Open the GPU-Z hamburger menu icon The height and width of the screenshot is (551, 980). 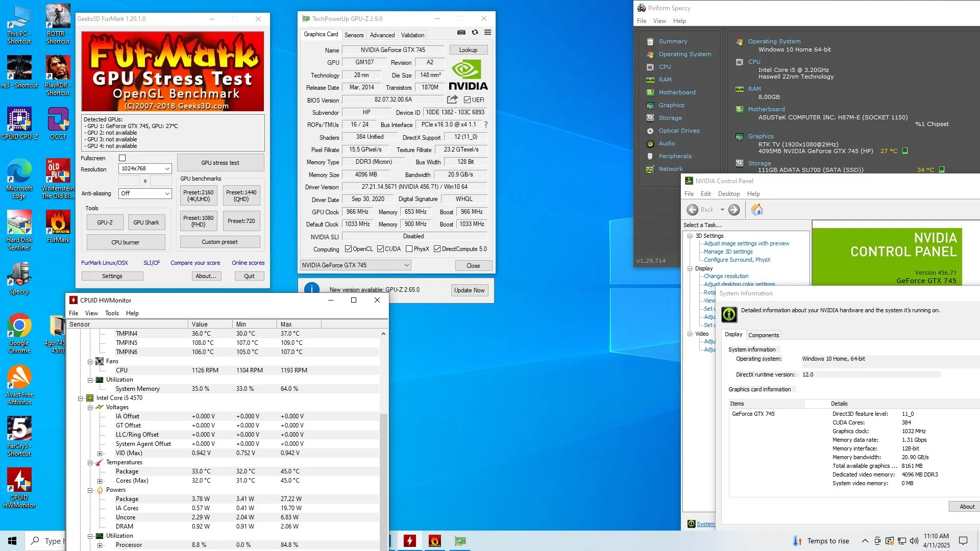tap(487, 32)
